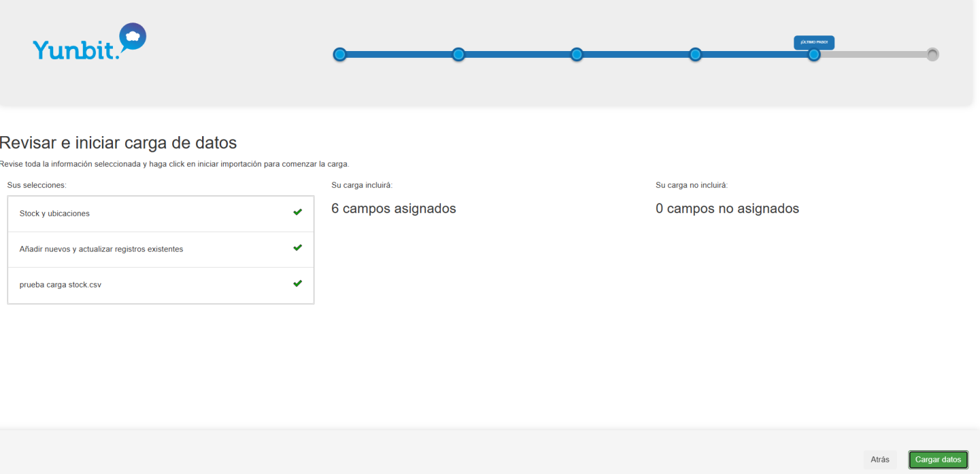Select the third wizard step dot
The image size is (980, 474).
click(576, 54)
